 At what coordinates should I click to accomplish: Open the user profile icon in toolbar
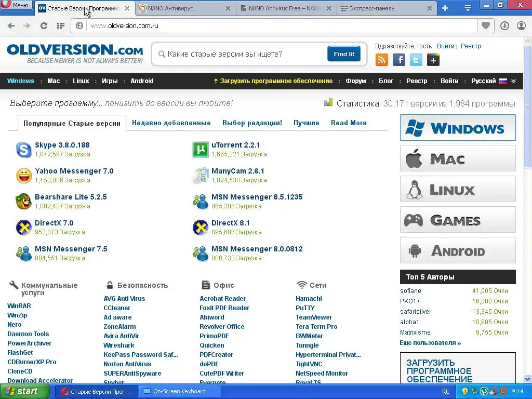521,26
